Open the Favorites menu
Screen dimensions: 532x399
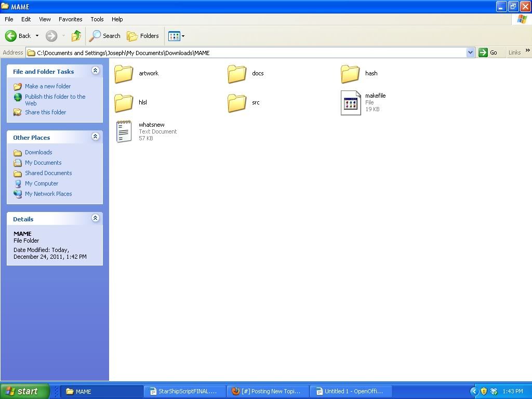coord(70,19)
